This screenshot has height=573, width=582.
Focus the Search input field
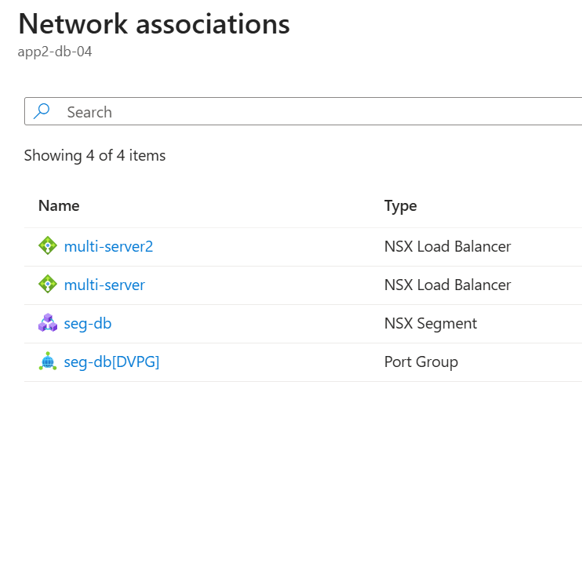coord(303,111)
